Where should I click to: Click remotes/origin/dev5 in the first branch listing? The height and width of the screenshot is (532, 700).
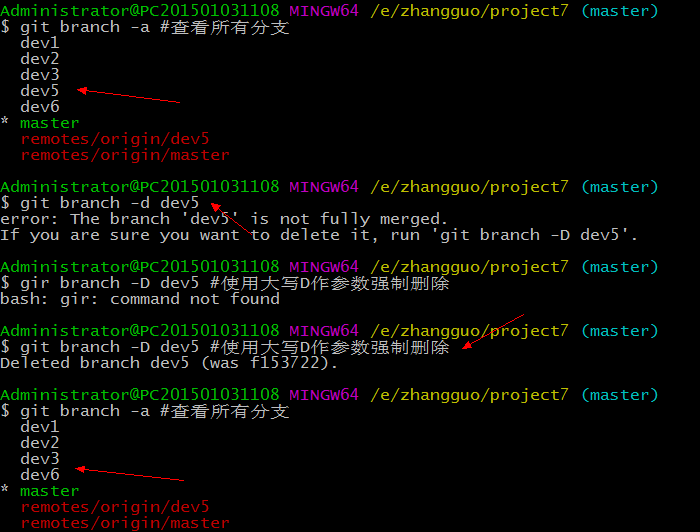pos(115,139)
